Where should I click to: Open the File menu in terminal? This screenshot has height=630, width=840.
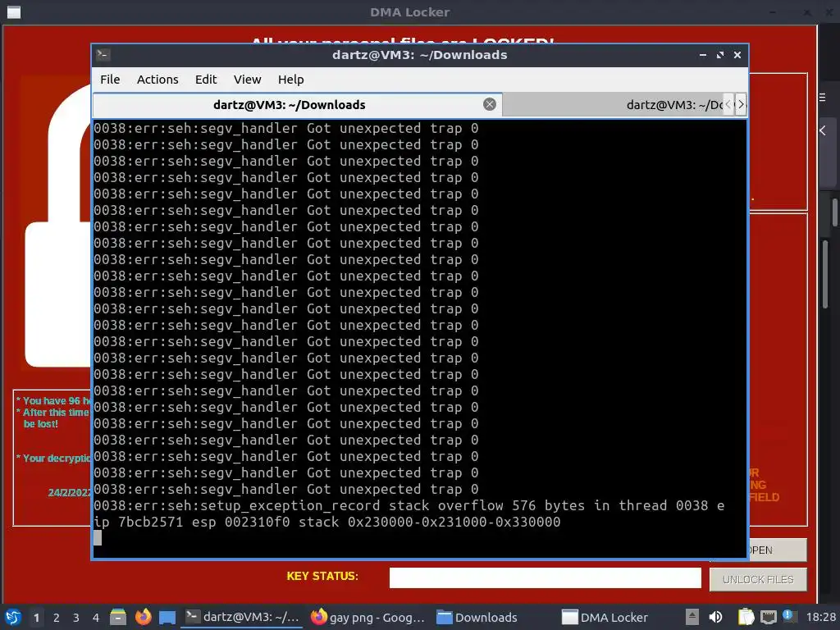[x=110, y=80]
